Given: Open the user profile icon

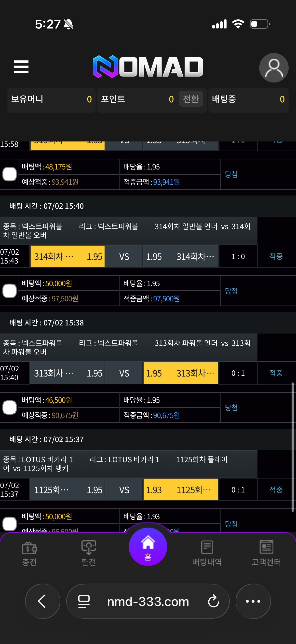Looking at the screenshot, I should click(273, 68).
